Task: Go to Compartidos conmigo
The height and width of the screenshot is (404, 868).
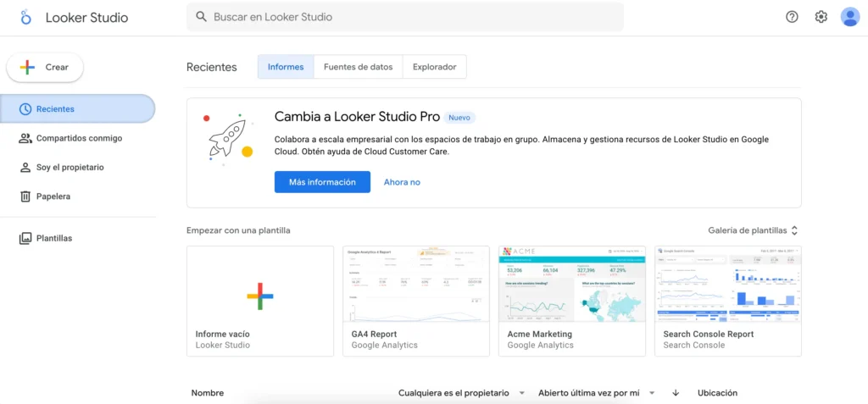Action: 78,138
